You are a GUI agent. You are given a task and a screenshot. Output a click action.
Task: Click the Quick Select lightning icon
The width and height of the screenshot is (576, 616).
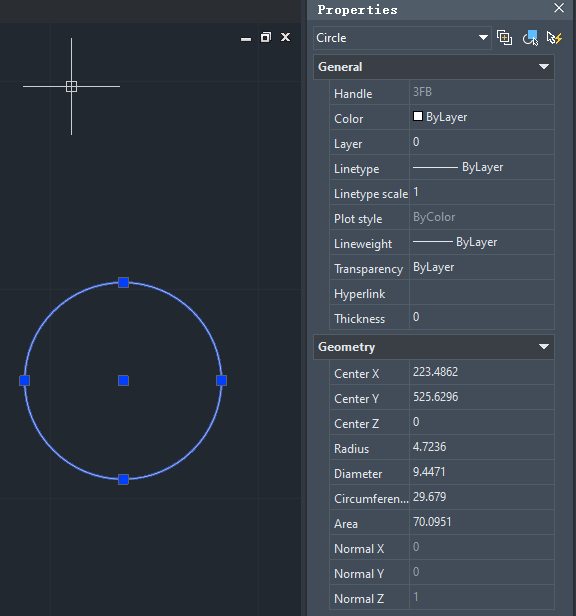click(x=555, y=38)
